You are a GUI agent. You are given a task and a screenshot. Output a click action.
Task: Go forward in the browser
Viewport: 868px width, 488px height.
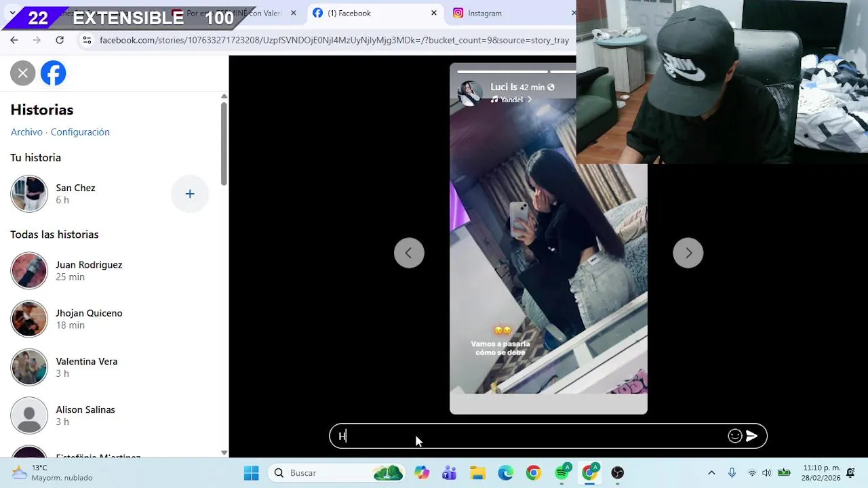click(x=37, y=40)
